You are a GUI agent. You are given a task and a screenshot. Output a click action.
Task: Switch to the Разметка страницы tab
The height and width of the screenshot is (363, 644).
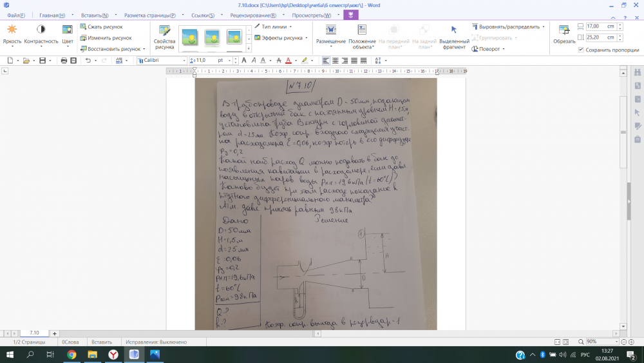149,15
